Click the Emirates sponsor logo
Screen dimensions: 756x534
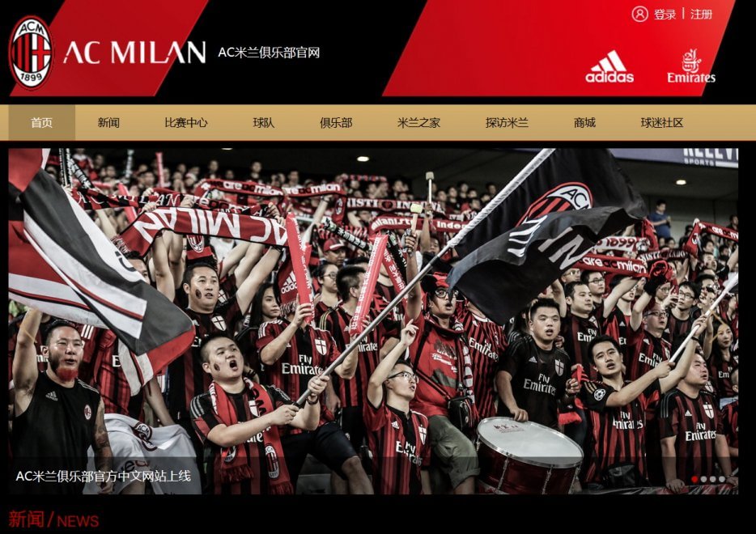(x=691, y=66)
